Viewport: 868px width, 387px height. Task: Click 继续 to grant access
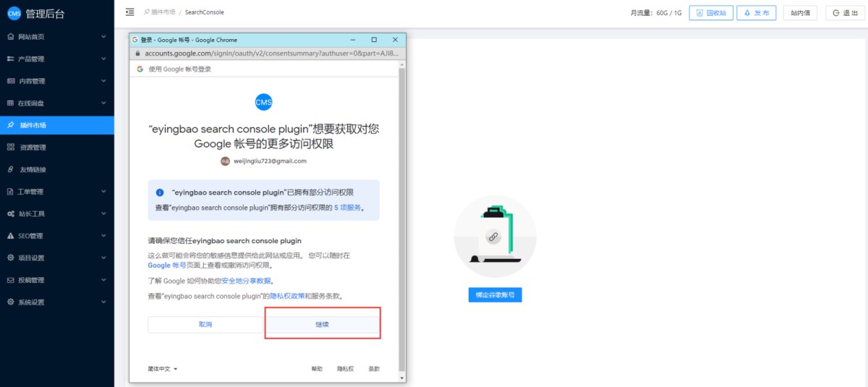(x=322, y=325)
